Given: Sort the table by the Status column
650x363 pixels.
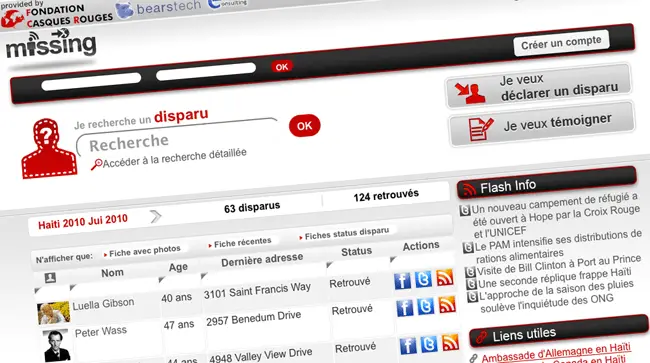Looking at the screenshot, I should (357, 252).
